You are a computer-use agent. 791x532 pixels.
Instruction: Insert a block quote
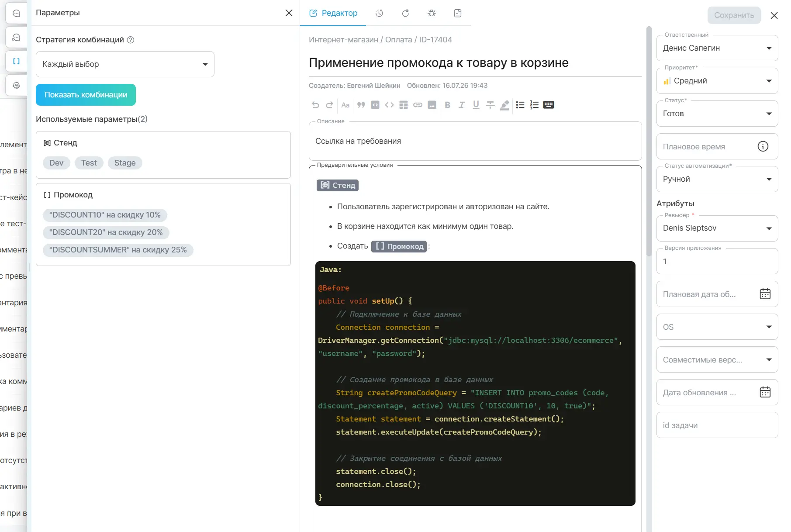click(361, 105)
